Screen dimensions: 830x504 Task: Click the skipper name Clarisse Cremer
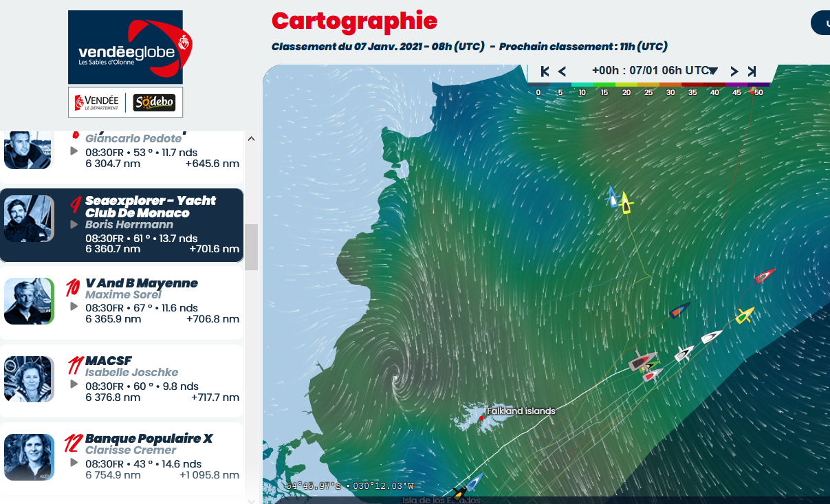(x=131, y=450)
